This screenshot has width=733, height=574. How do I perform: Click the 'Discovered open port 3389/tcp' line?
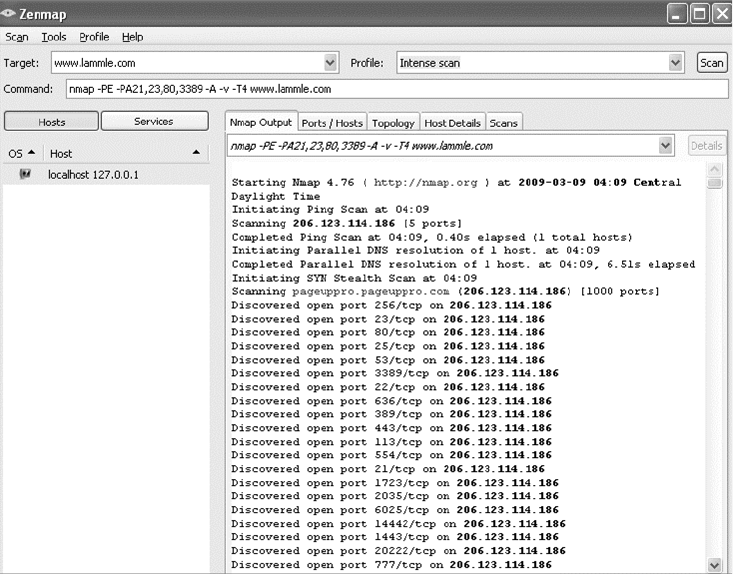click(x=395, y=373)
